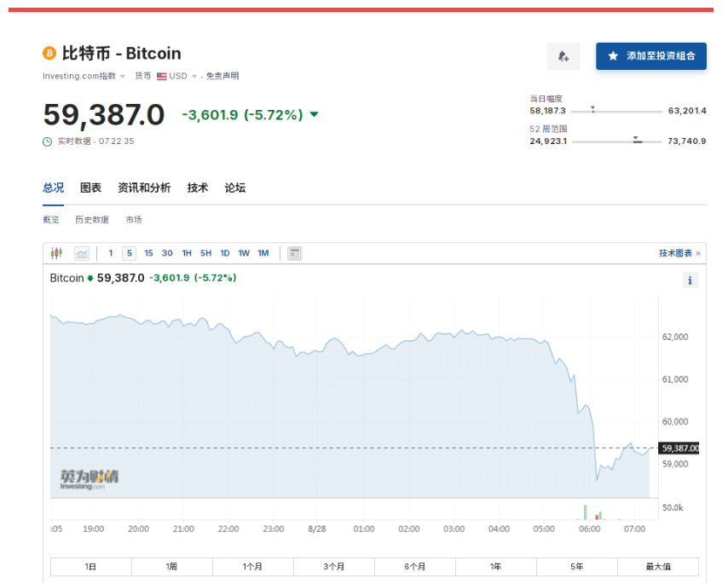Click the real-time data clock icon

click(x=48, y=141)
